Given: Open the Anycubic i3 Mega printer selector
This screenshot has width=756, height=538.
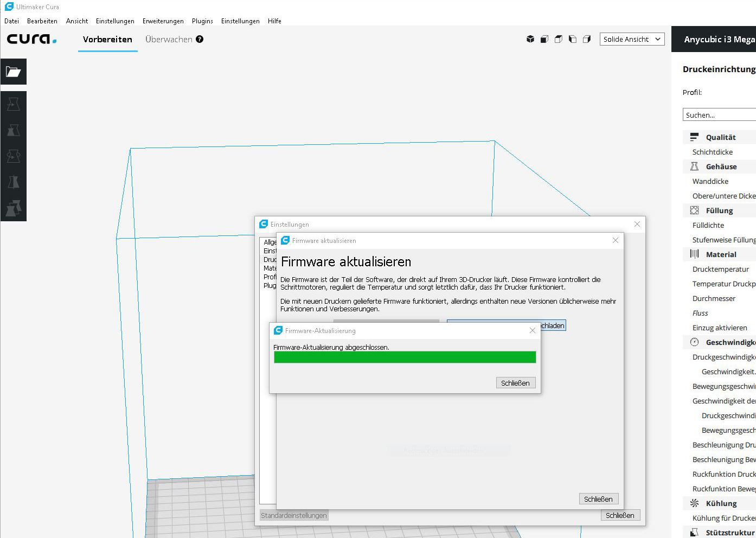Looking at the screenshot, I should (714, 39).
